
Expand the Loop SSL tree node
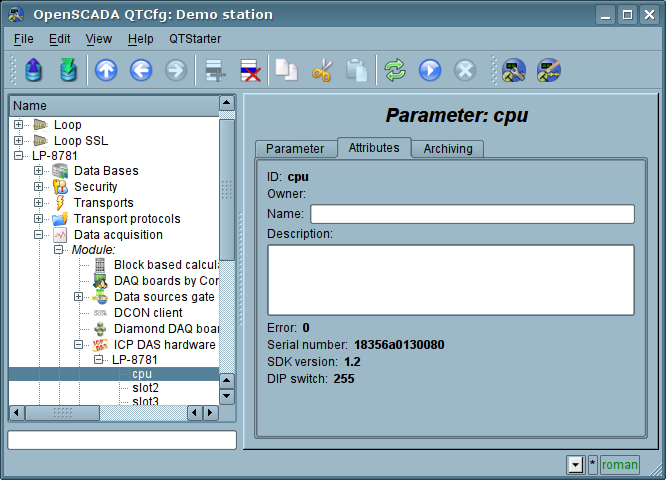[x=19, y=141]
